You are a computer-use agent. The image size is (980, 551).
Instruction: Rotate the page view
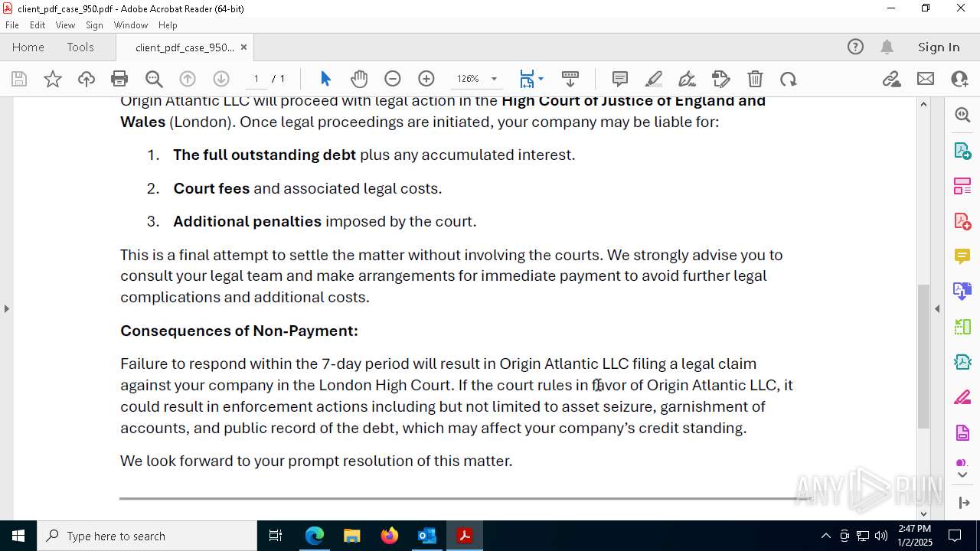[789, 79]
